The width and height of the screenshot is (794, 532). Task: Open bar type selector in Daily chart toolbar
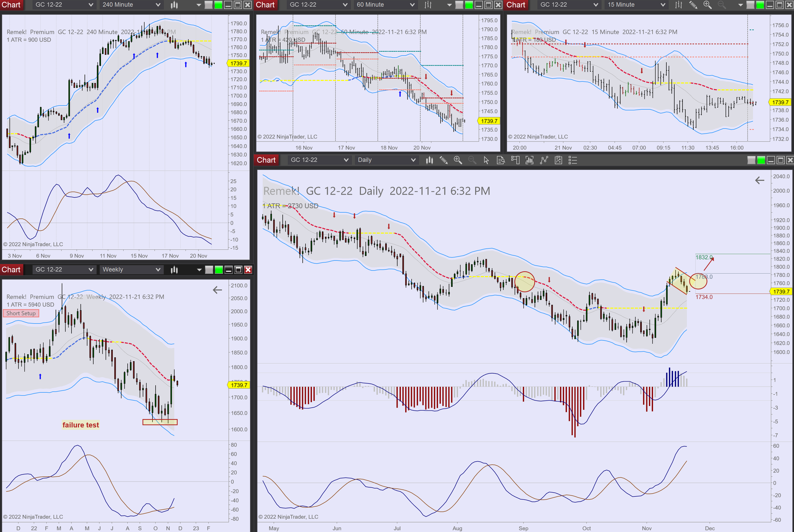pos(429,160)
